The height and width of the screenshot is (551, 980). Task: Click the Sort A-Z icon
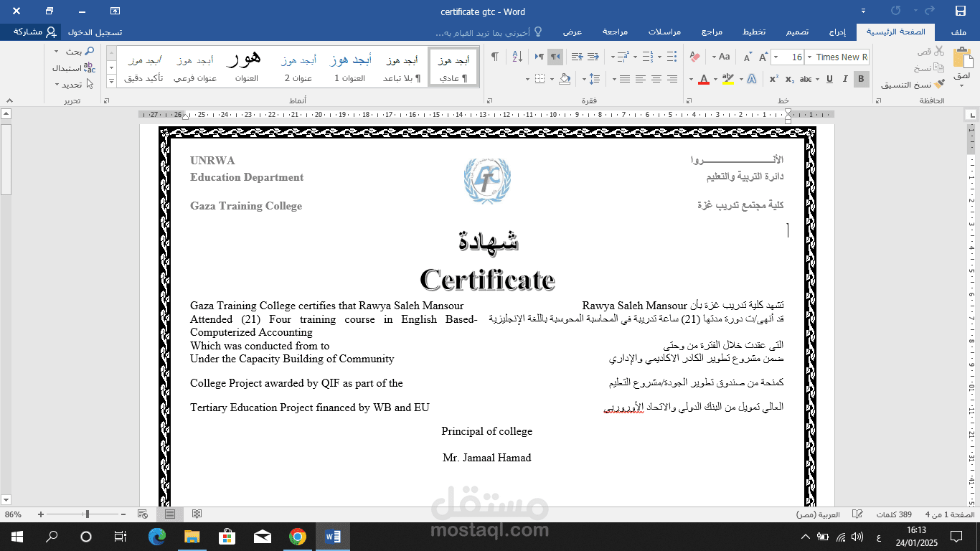click(517, 57)
